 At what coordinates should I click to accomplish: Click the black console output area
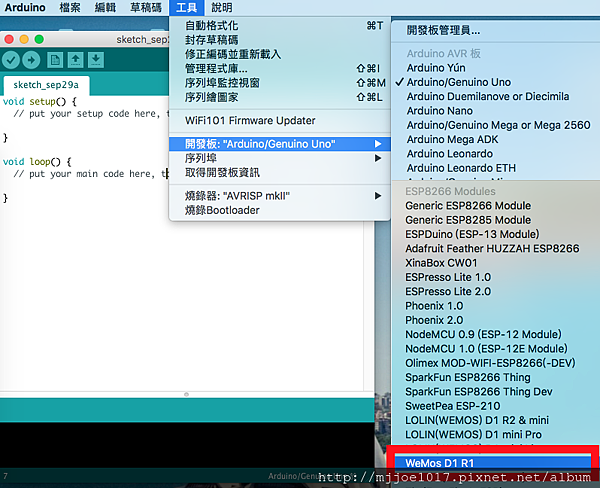[x=187, y=445]
